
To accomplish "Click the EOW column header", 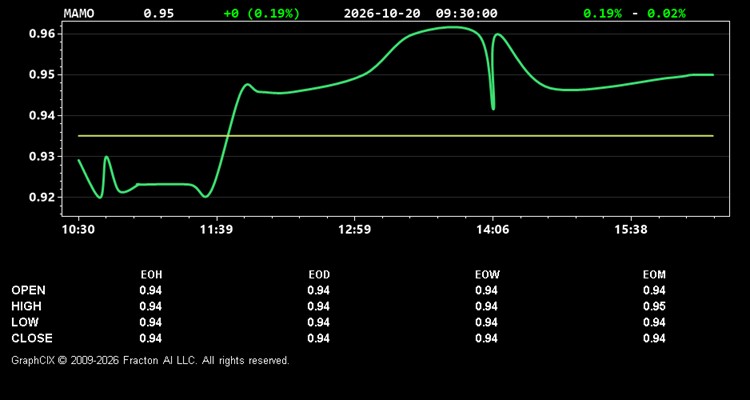I will coord(487,275).
